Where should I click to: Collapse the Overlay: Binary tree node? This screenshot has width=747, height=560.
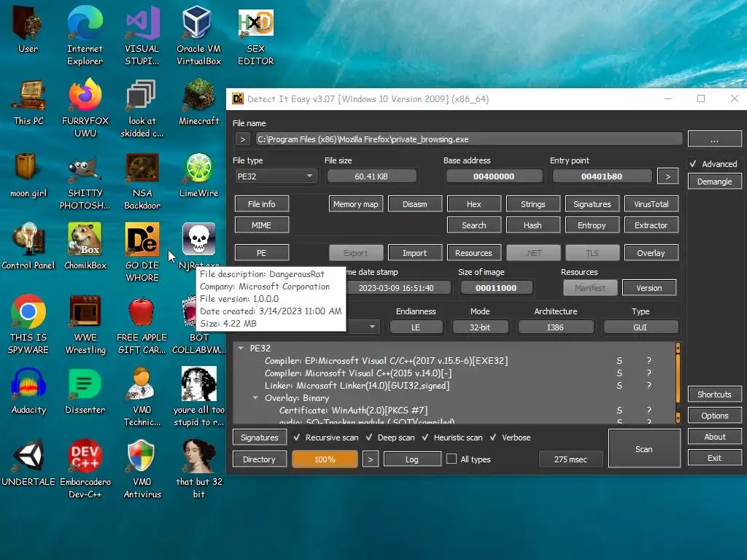point(256,397)
